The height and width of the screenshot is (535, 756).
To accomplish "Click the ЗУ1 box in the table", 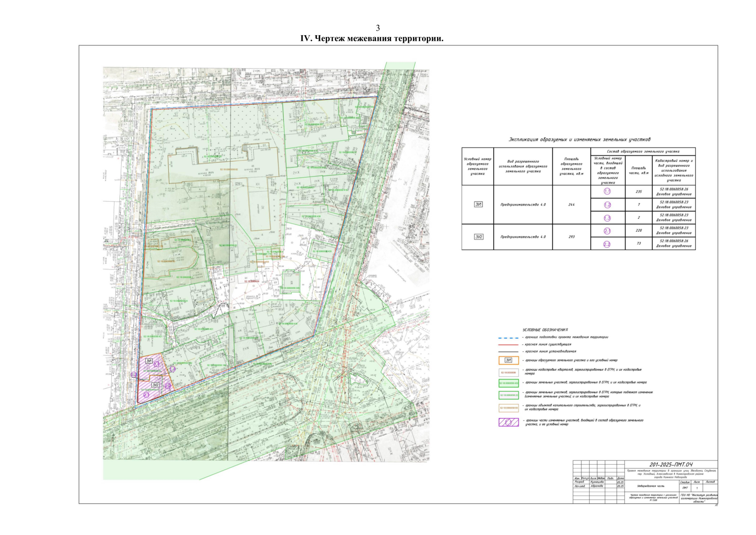I will tap(478, 204).
